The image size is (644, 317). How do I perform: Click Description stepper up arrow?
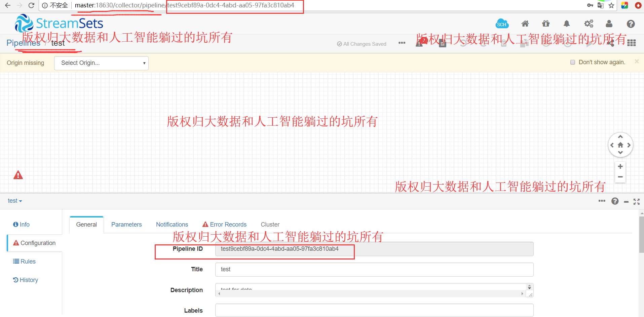pos(530,285)
